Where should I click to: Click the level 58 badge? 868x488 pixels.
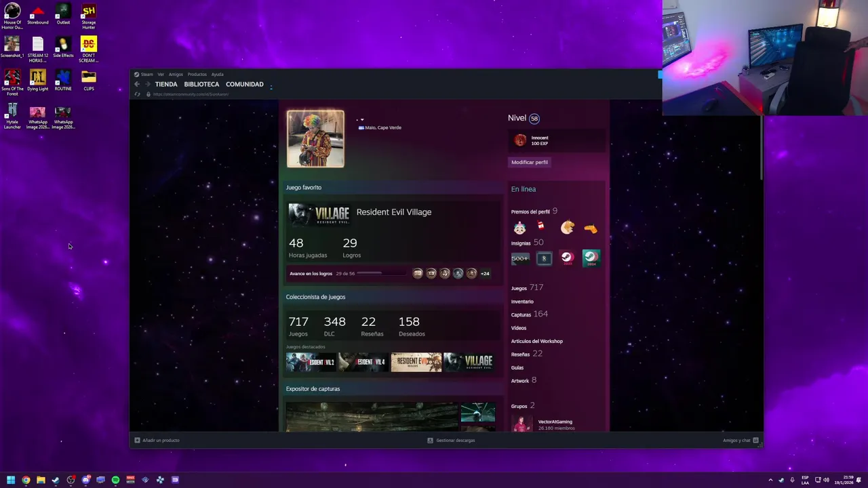(x=534, y=119)
